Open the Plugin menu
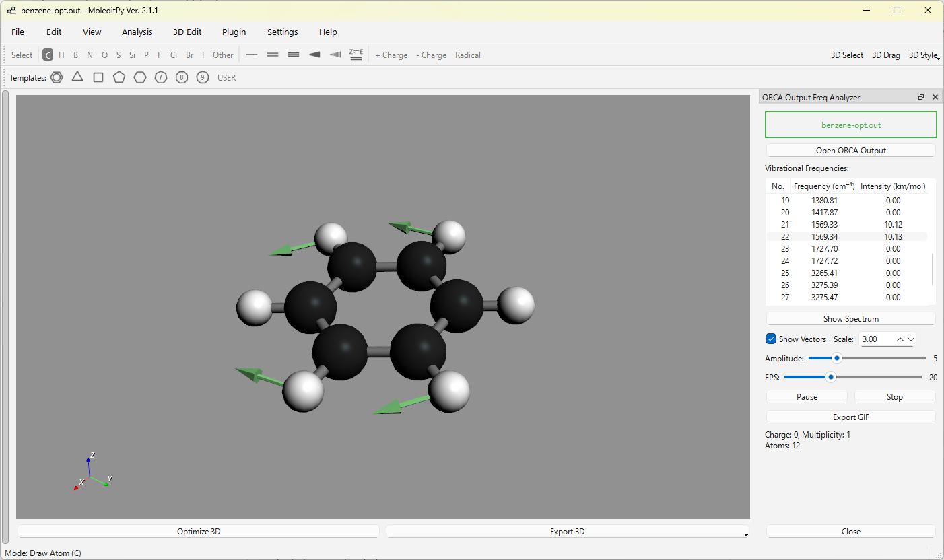This screenshot has height=560, width=944. [x=234, y=32]
